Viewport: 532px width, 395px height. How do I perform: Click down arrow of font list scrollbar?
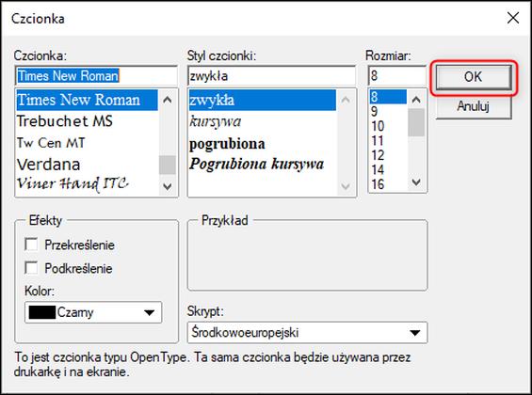(168, 186)
